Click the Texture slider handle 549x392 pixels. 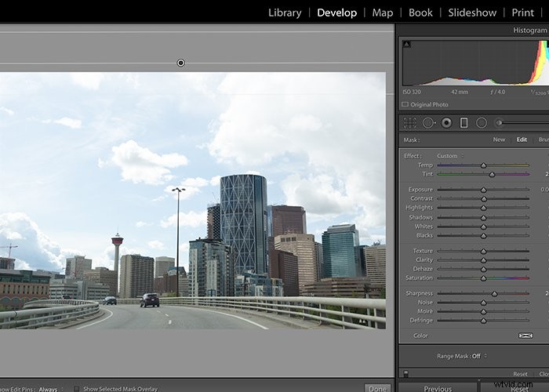point(484,252)
